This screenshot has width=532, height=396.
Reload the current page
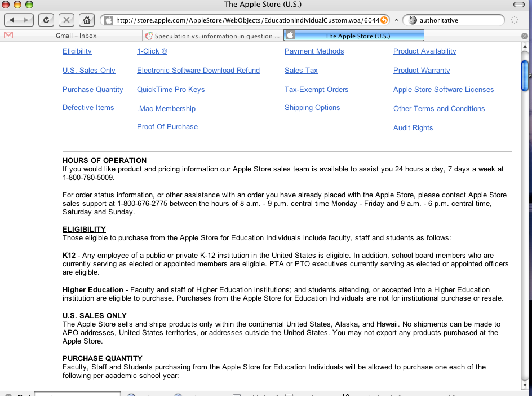click(x=46, y=20)
